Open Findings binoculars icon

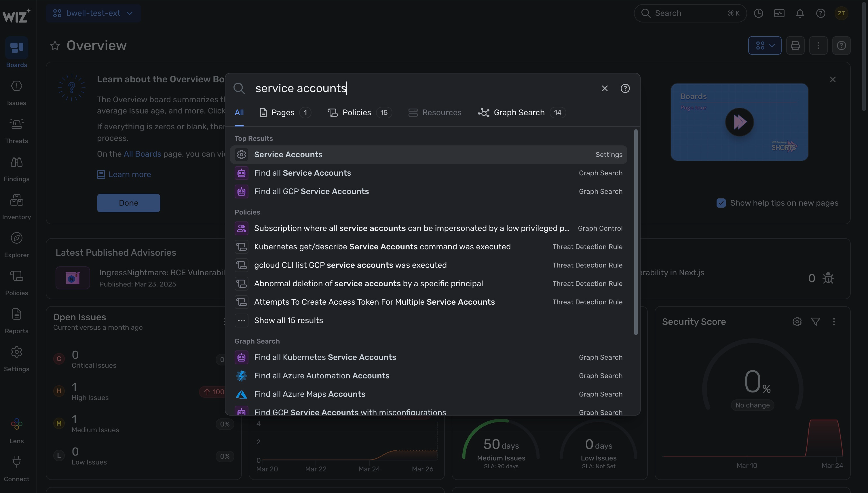(17, 162)
